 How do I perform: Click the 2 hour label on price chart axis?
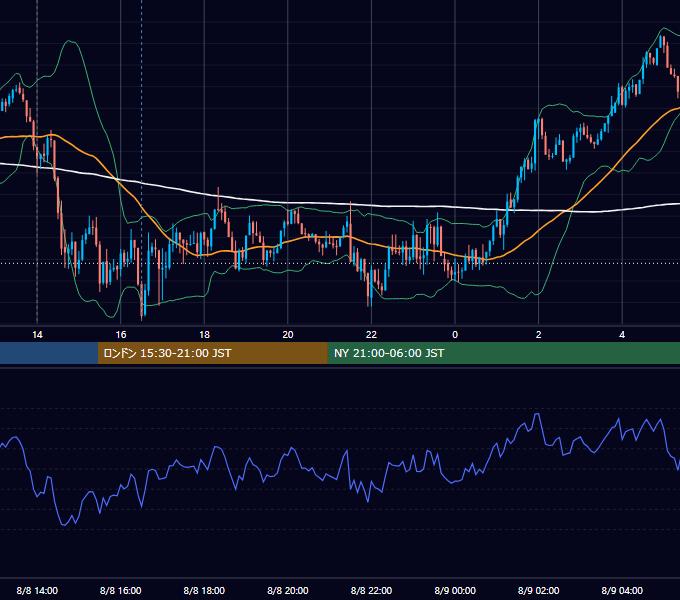539,335
